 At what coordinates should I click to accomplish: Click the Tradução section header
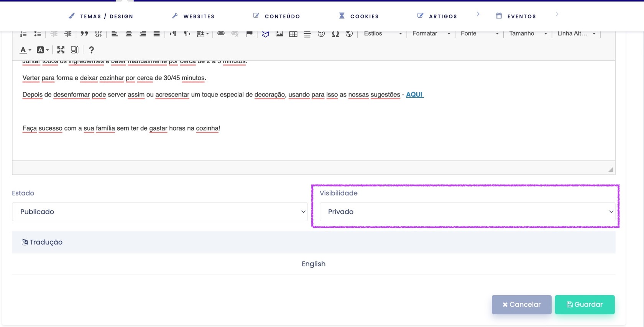(x=314, y=242)
